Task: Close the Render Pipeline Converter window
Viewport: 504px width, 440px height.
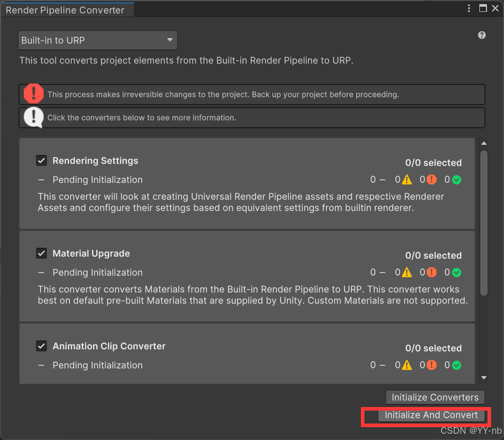Action: [x=495, y=8]
